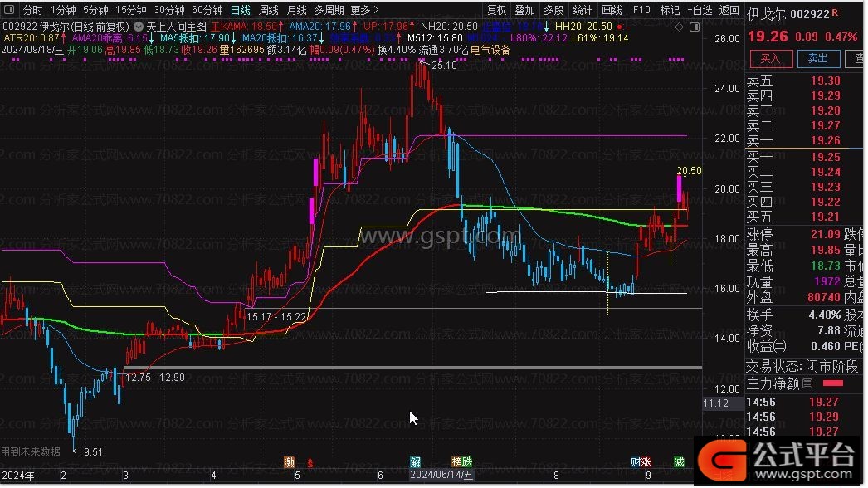The width and height of the screenshot is (868, 488).
Task: Open the 画线 drawing tools
Action: point(612,10)
